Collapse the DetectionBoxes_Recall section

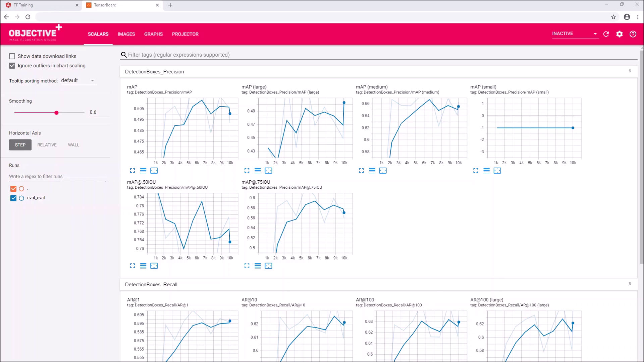(378, 285)
